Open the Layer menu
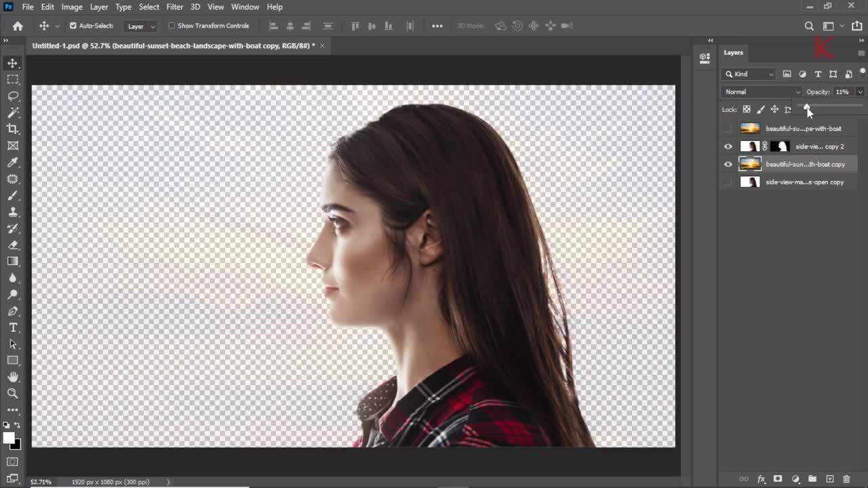Screen dimensions: 868x488 99,7
